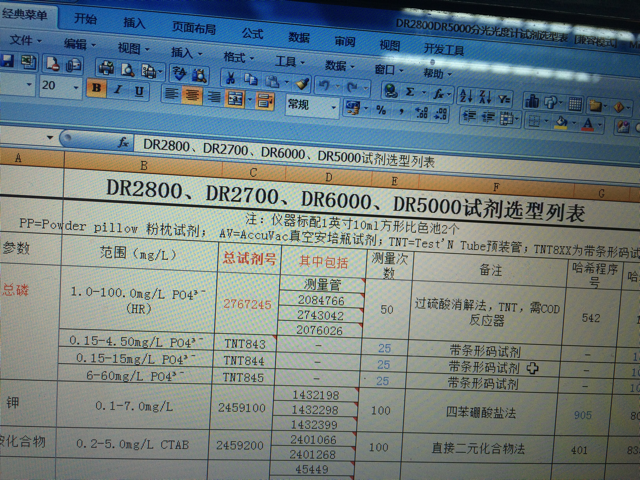
Task: Toggle Italic formatting button
Action: pyautogui.click(x=118, y=90)
